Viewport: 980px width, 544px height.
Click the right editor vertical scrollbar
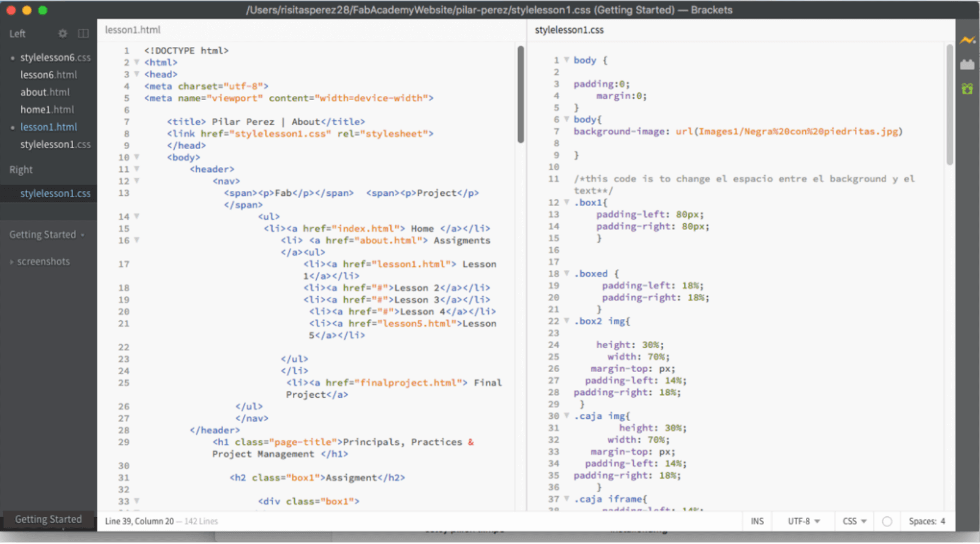click(x=950, y=104)
